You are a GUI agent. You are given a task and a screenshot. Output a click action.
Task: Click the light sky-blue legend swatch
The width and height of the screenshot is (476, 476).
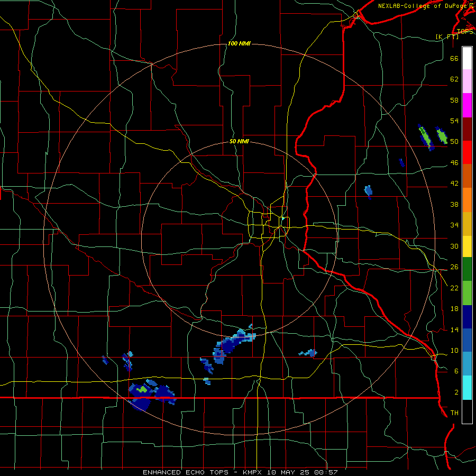click(467, 364)
